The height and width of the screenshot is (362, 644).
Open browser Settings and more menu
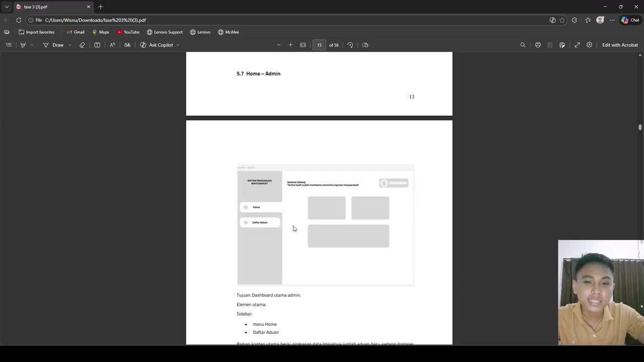612,20
